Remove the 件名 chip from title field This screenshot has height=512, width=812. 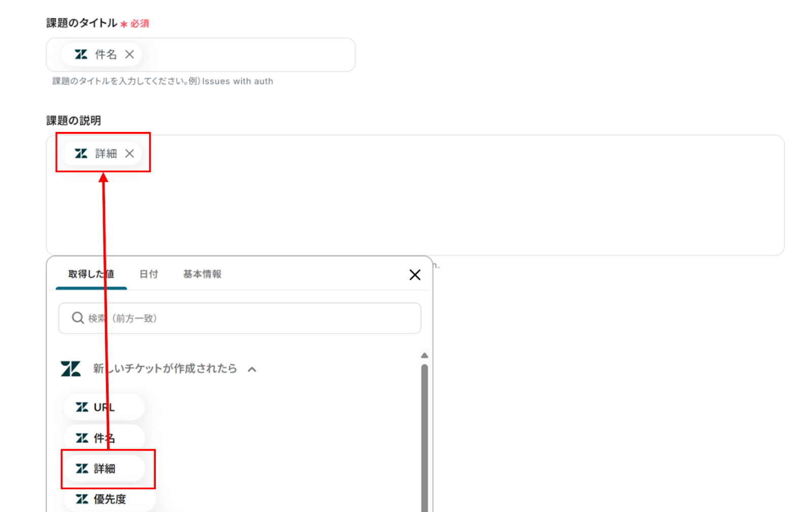click(x=129, y=54)
